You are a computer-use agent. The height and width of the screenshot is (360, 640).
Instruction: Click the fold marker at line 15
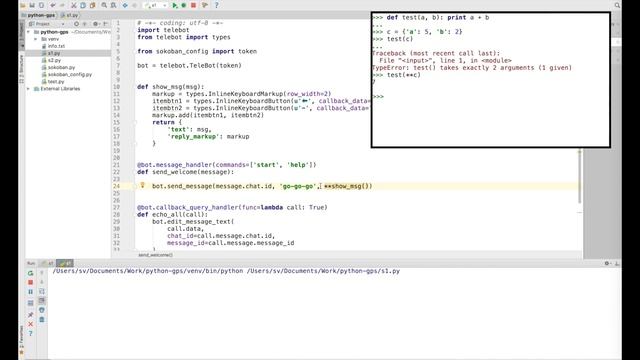pos(135,122)
